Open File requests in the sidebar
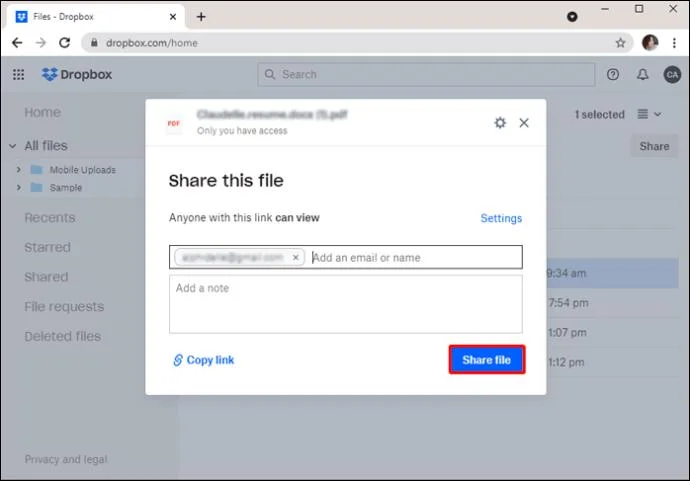690x481 pixels. pos(64,306)
